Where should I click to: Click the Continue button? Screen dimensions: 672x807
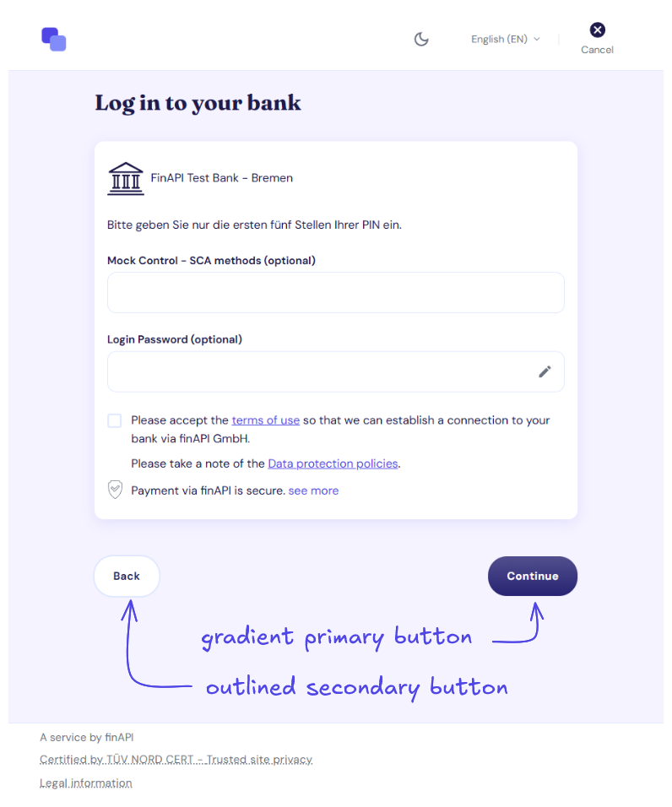(533, 576)
